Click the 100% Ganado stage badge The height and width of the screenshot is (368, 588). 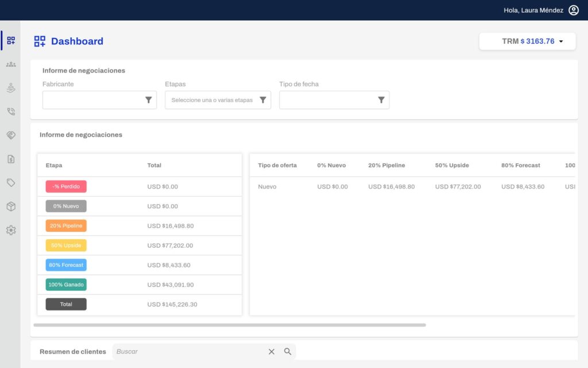point(66,285)
